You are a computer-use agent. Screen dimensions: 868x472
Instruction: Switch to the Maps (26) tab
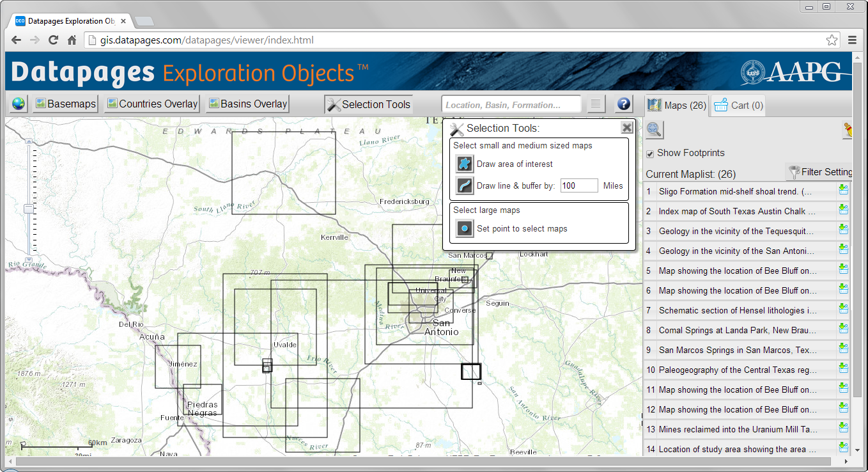pos(676,105)
